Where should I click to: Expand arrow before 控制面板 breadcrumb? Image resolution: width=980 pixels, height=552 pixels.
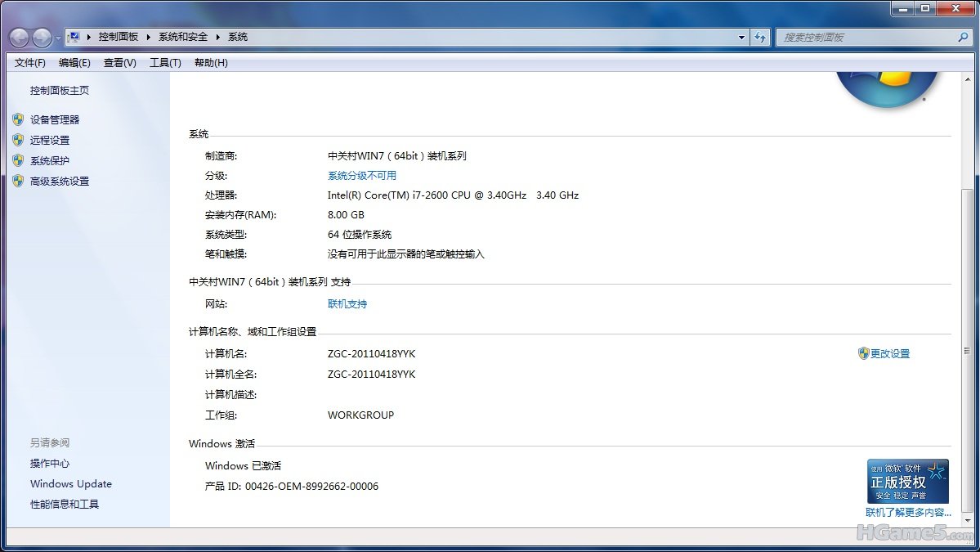pos(89,37)
